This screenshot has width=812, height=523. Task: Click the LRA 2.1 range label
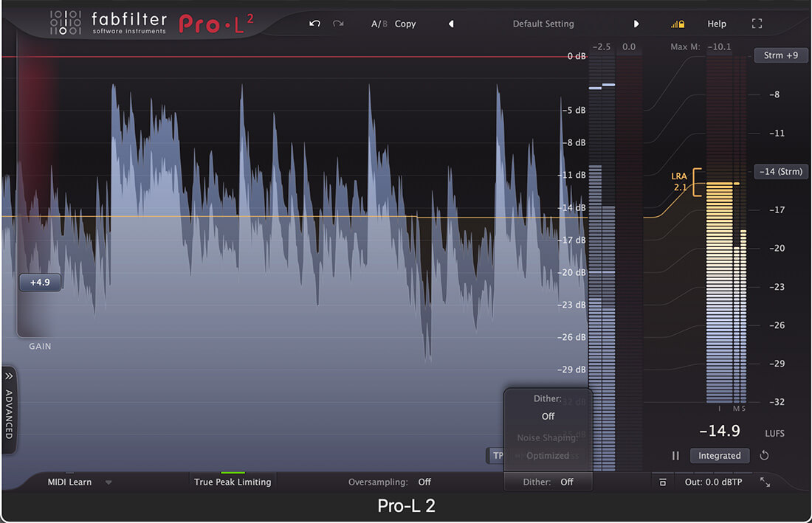(x=679, y=181)
